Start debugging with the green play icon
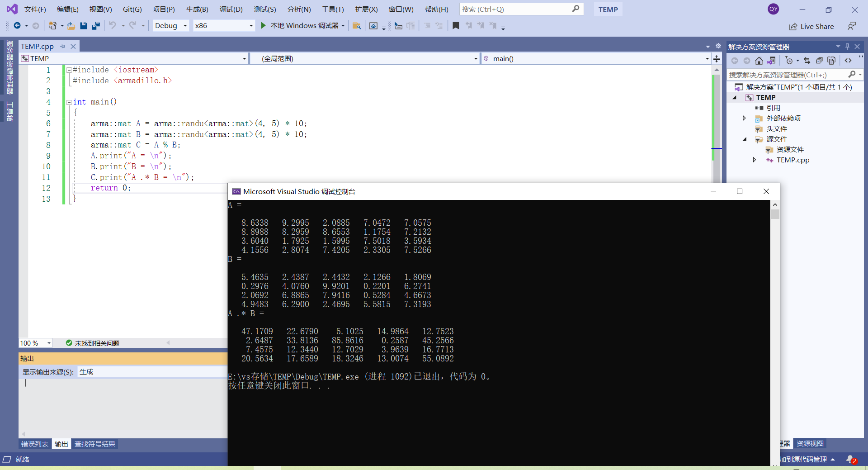Image resolution: width=868 pixels, height=470 pixels. pos(264,25)
